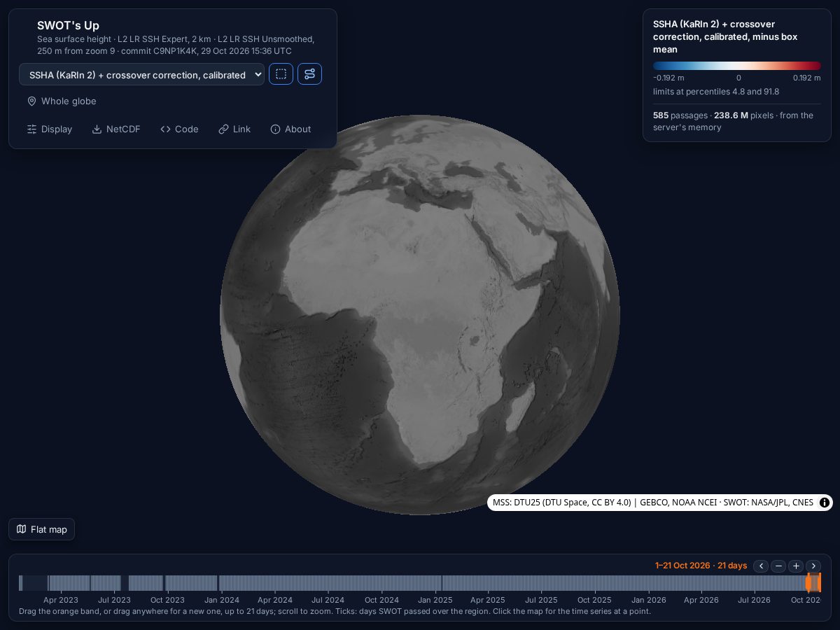Click the timeline near Jul 2024
840x630 pixels.
(328, 582)
